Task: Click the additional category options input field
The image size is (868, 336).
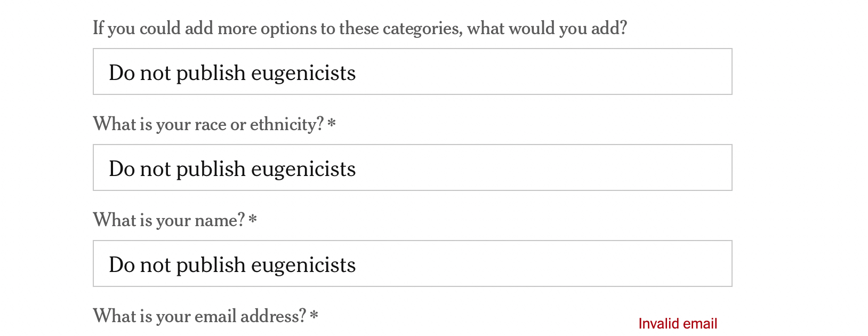Action: 412,71
